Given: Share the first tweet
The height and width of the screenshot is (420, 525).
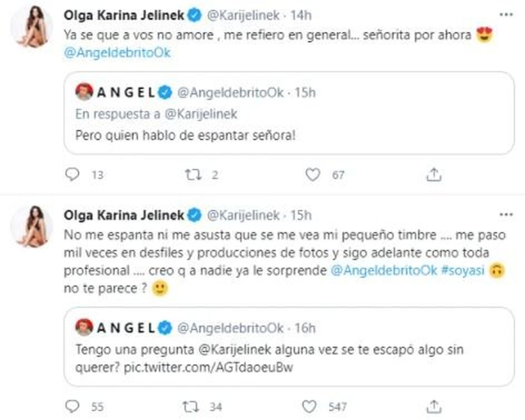Looking at the screenshot, I should coord(433,174).
